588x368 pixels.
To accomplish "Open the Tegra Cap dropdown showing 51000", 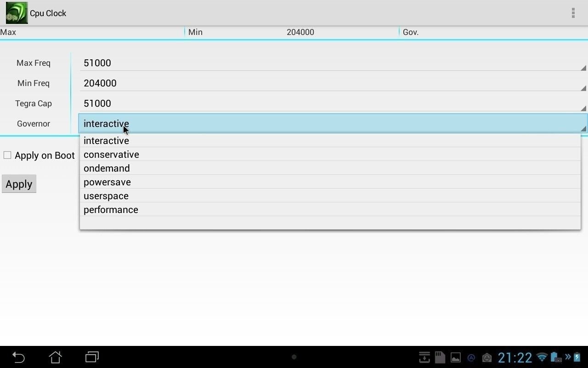I will pyautogui.click(x=333, y=103).
